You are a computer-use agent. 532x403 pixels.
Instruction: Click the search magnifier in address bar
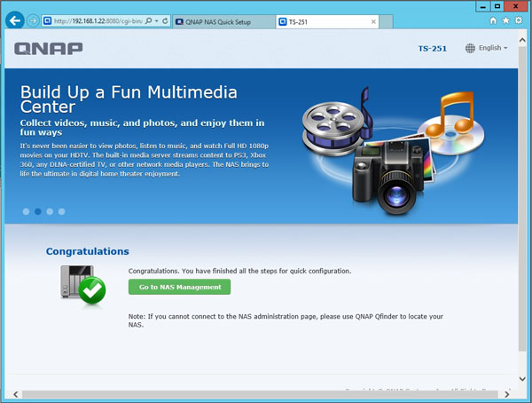click(149, 21)
